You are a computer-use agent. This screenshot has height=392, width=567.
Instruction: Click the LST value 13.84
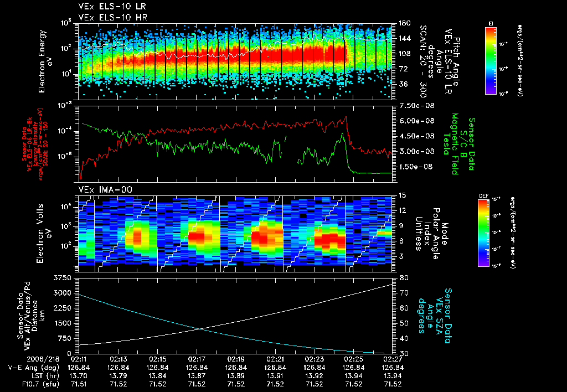coord(157,376)
